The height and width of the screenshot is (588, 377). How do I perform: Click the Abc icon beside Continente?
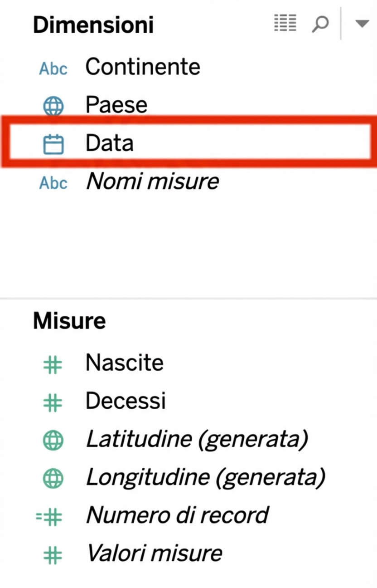53,69
